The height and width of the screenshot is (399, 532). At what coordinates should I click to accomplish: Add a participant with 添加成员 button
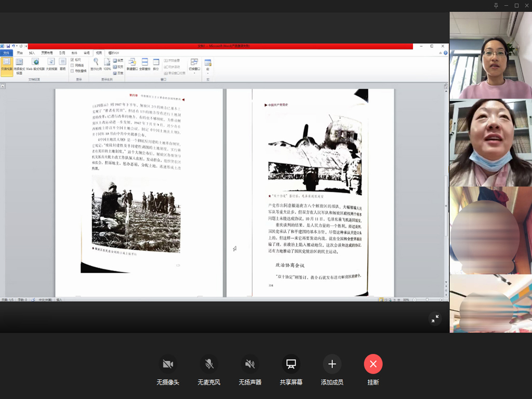332,364
